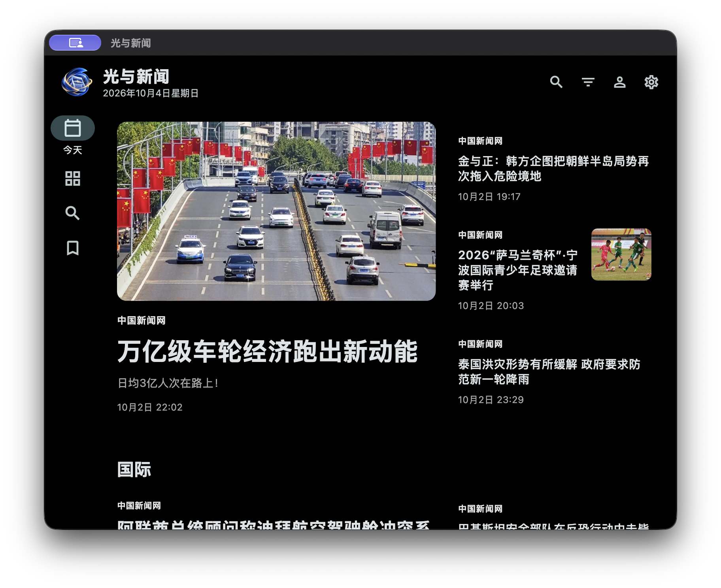Click 中国新闻网 source above 金与正 article
Screen dimensions: 721x588
coord(480,141)
